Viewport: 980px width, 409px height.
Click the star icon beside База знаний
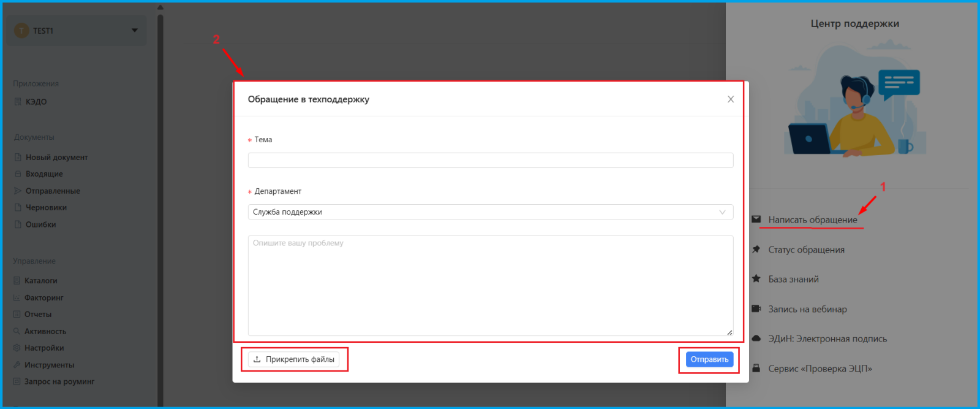(756, 279)
